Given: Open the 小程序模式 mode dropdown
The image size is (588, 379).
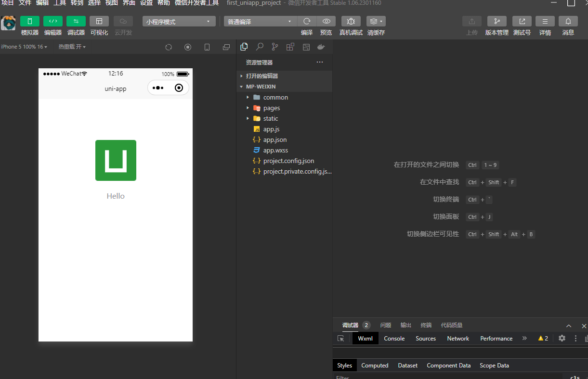Looking at the screenshot, I should point(179,22).
